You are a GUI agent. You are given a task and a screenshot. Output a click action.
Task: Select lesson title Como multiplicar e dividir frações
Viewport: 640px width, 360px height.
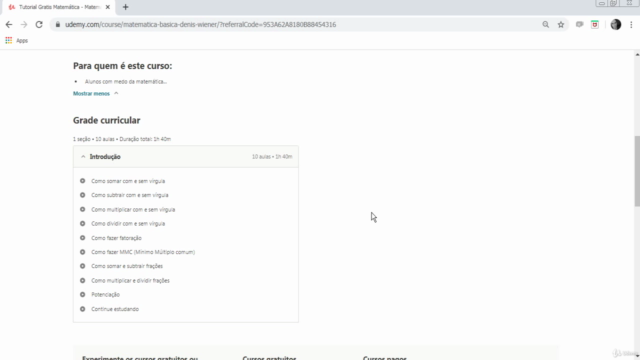(x=130, y=280)
